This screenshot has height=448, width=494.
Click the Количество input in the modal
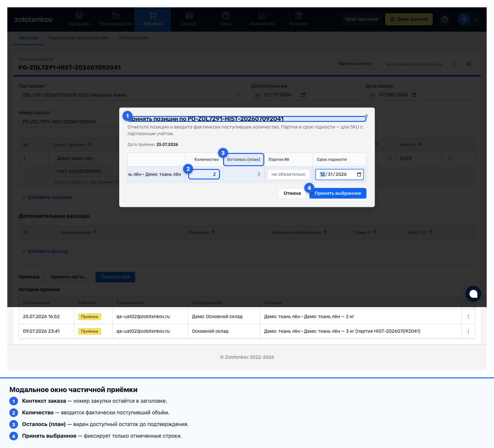tap(204, 174)
